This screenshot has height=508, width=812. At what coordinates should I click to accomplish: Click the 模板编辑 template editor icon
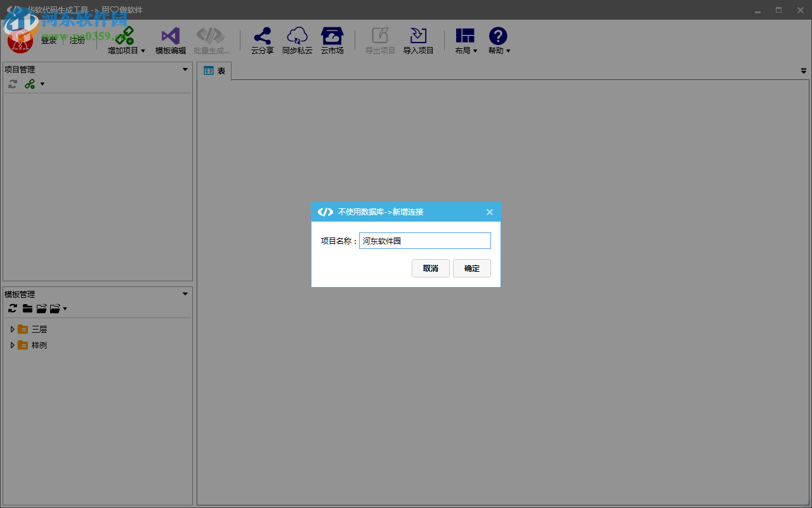pyautogui.click(x=170, y=37)
